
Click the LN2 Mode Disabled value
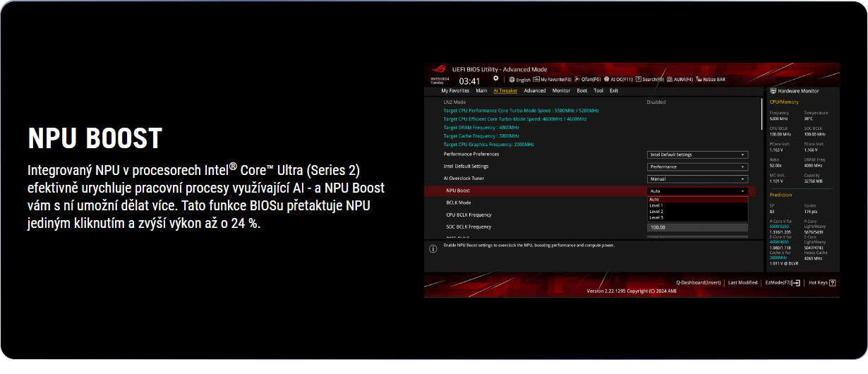tap(656, 102)
